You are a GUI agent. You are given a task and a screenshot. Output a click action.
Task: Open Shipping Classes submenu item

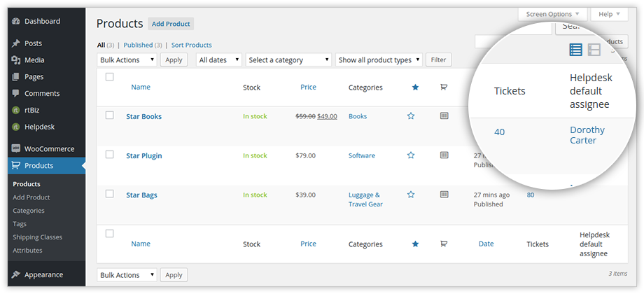(37, 237)
